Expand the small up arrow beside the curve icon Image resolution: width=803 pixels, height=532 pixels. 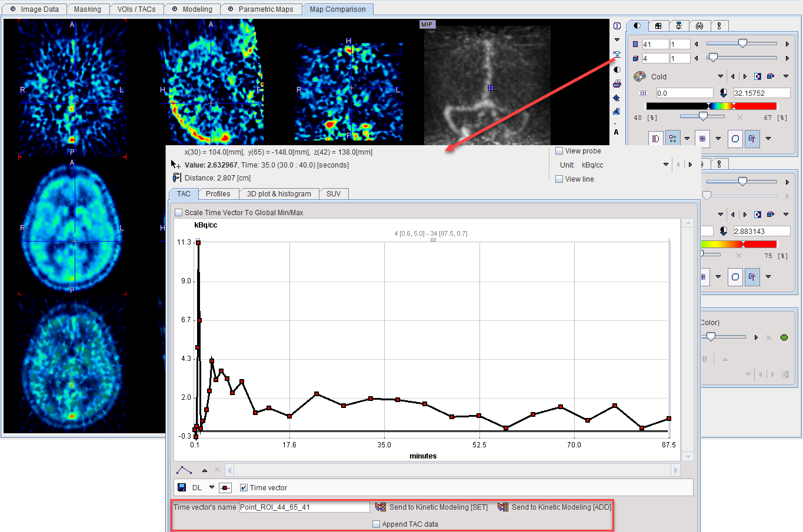pyautogui.click(x=205, y=470)
